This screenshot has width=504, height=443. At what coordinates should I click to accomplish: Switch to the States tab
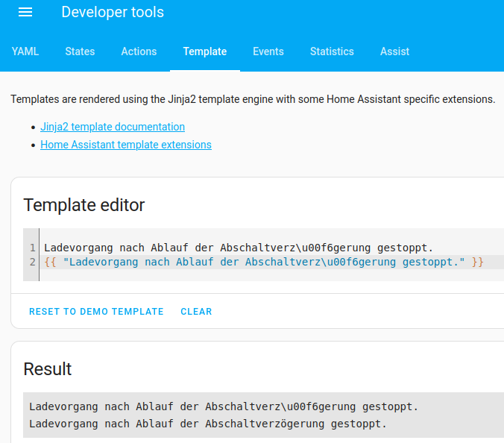pos(80,51)
